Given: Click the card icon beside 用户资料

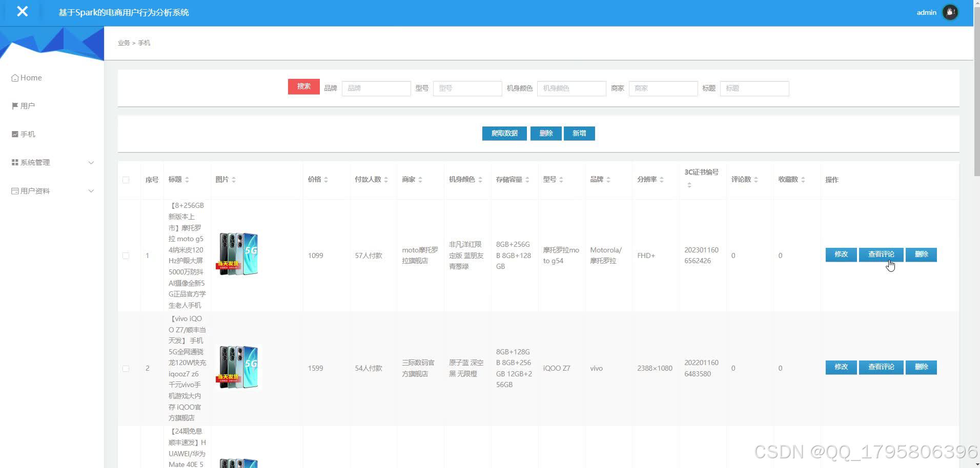Looking at the screenshot, I should pos(15,191).
